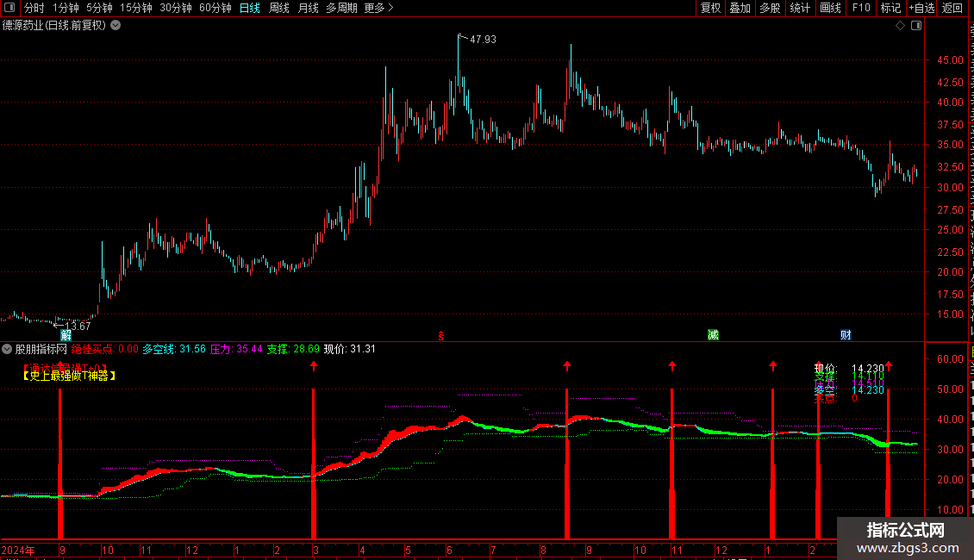Screen dimensions: 974x560
Task: Click the 叠加 overlay button
Action: (740, 8)
